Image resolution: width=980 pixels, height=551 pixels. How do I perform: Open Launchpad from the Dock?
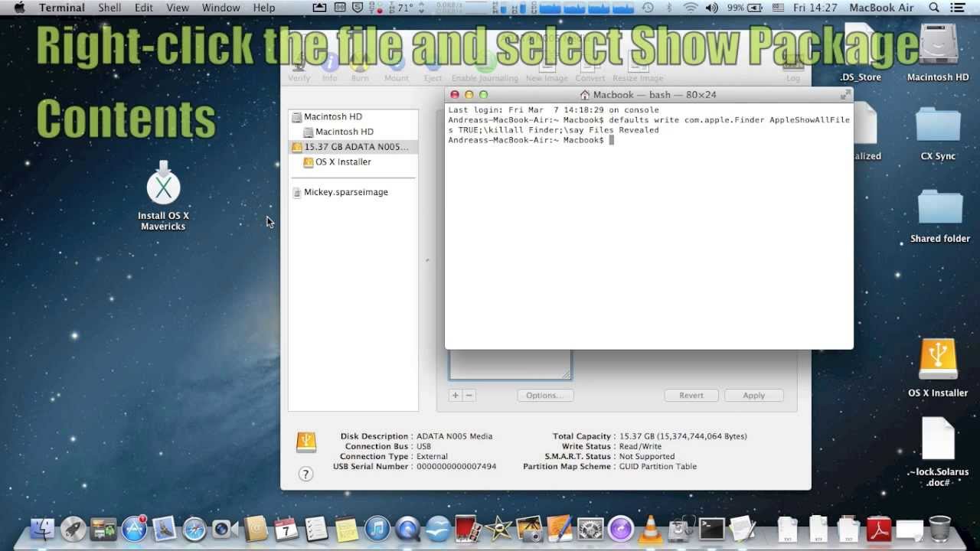[x=73, y=529]
